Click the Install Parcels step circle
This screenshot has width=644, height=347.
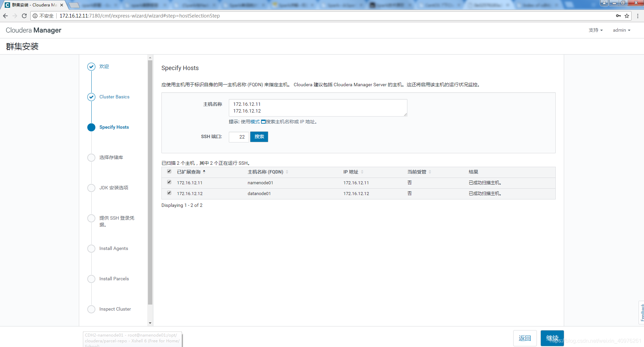pyautogui.click(x=91, y=279)
